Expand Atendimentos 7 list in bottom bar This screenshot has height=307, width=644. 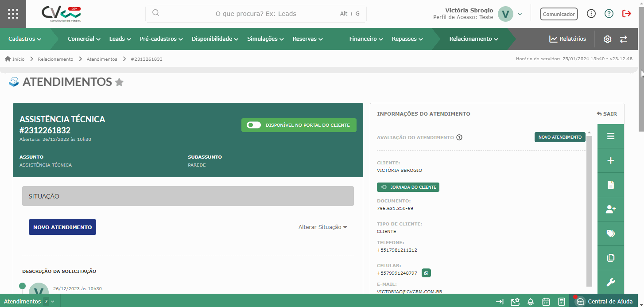tap(29, 301)
